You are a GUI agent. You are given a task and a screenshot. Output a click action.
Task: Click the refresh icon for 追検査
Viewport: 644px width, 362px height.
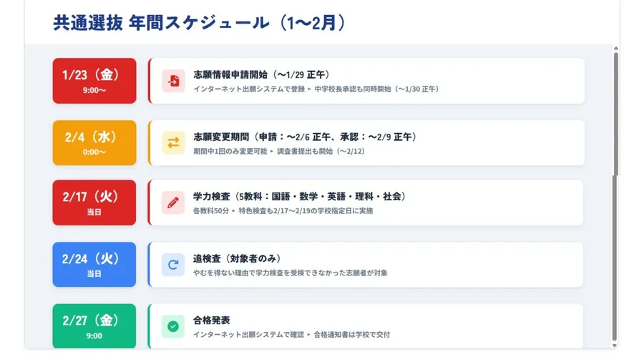pyautogui.click(x=173, y=265)
